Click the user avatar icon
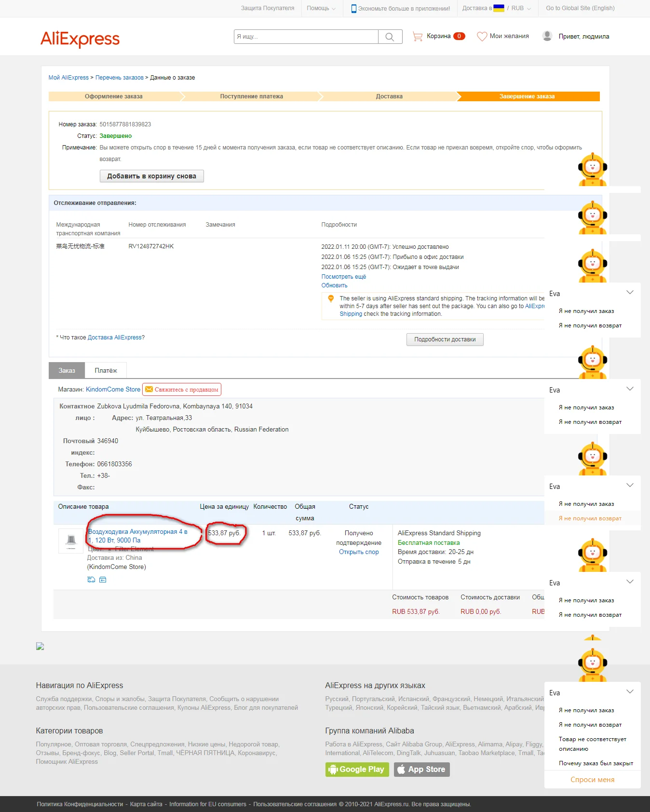This screenshot has width=650, height=812. point(547,36)
